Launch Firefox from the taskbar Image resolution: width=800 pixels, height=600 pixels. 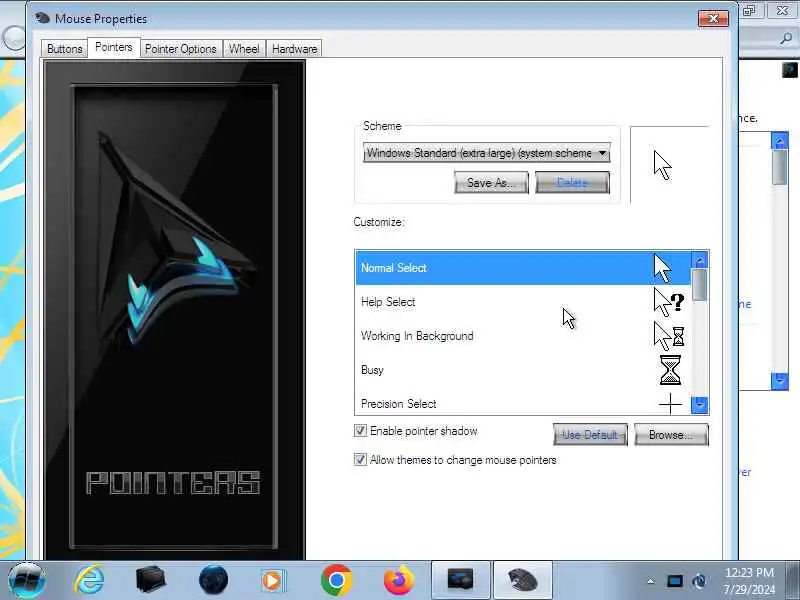coord(398,580)
